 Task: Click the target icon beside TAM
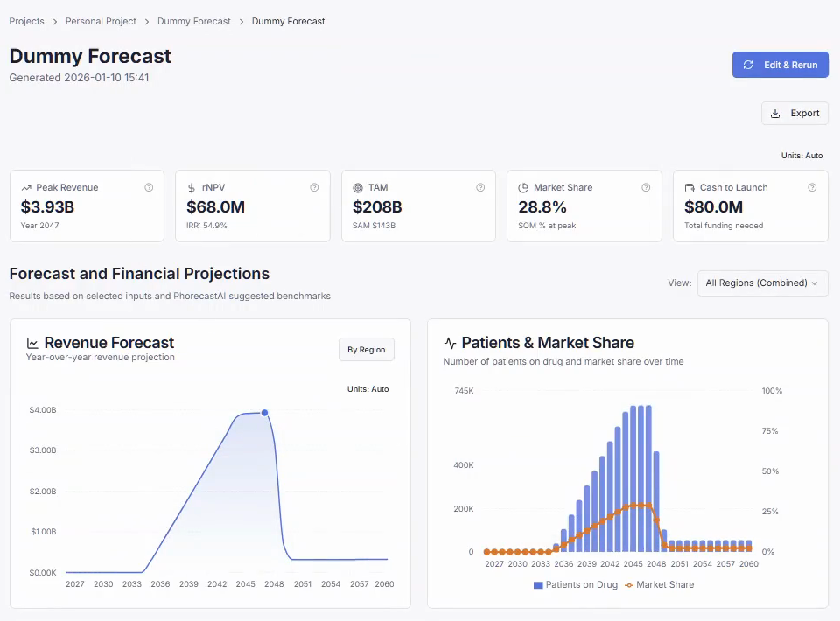click(x=358, y=188)
